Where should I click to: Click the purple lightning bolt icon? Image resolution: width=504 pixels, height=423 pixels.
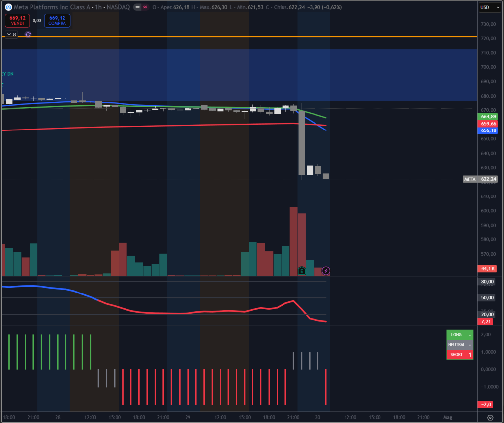point(326,271)
